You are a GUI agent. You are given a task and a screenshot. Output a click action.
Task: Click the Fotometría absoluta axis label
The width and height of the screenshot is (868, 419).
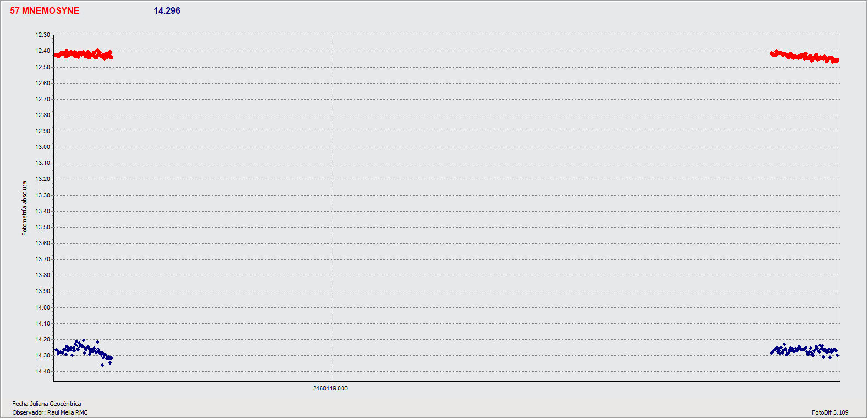[24, 208]
